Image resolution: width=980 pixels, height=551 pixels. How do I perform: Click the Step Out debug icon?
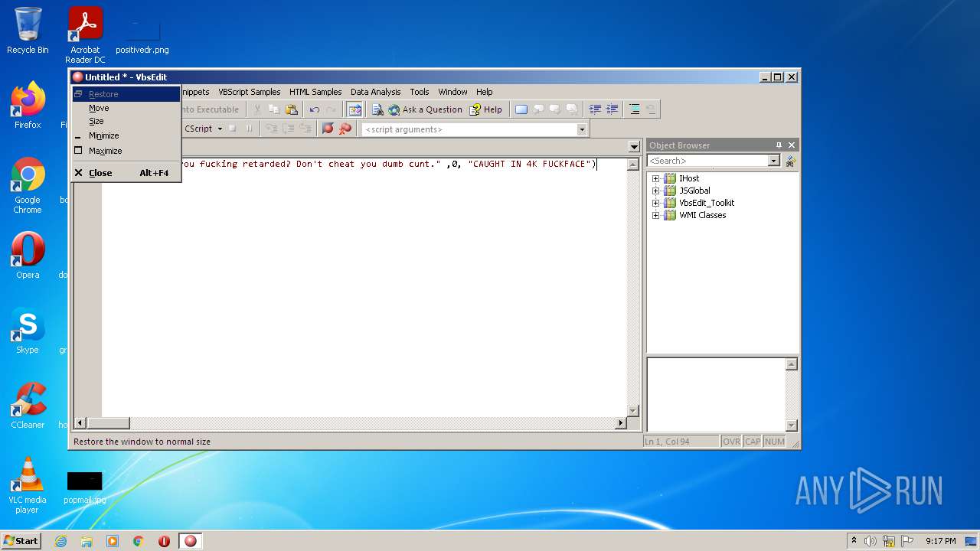click(305, 129)
